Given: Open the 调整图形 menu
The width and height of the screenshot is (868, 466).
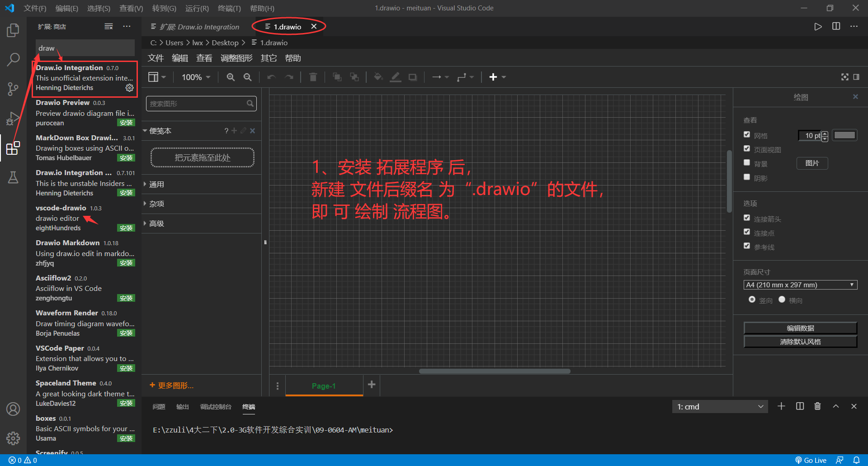Looking at the screenshot, I should [236, 58].
